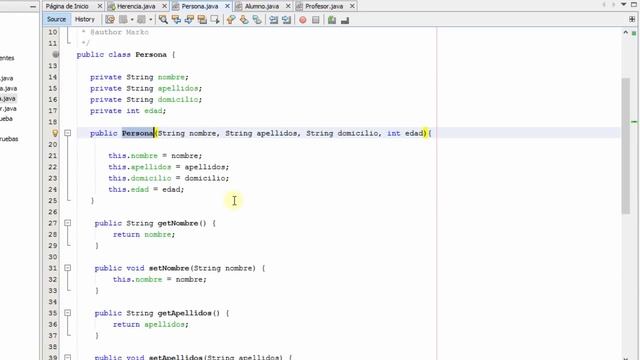The width and height of the screenshot is (640, 360).
Task: Click the vertical scrollbar thumb of the editor
Action: 625,146
